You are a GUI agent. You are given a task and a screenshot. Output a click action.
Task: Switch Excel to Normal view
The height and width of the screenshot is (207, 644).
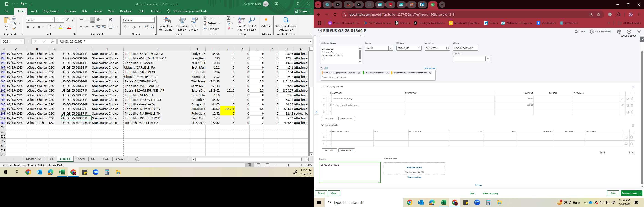click(x=249, y=165)
